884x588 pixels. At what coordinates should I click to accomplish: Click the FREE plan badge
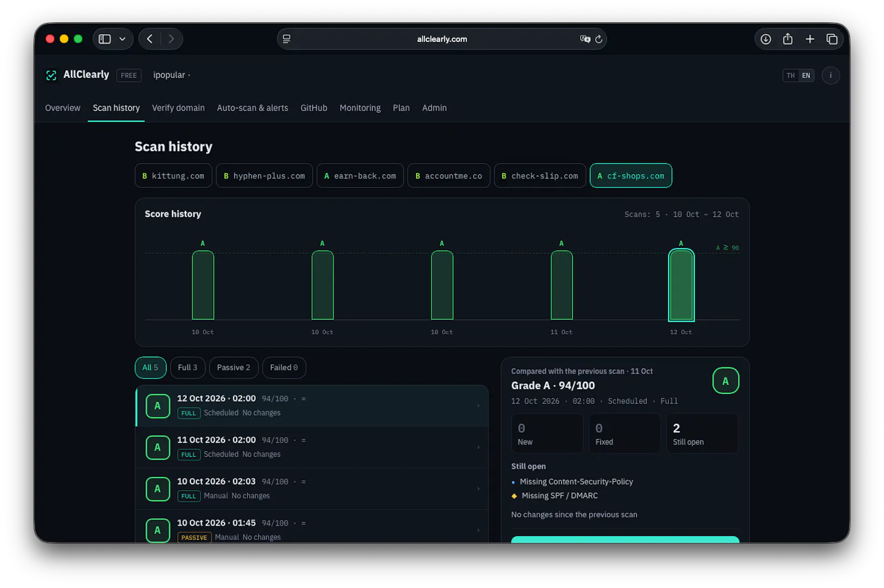[129, 75]
